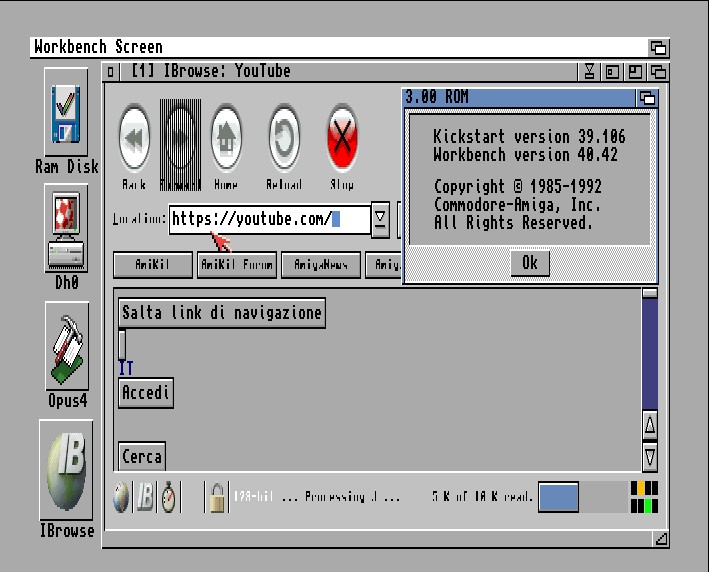Click the scroll down arrow

pos(650,457)
